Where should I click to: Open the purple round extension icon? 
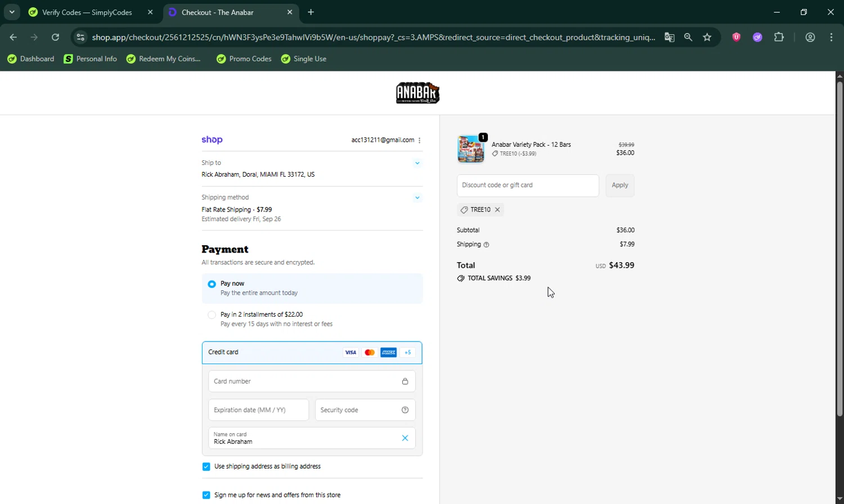tap(757, 37)
